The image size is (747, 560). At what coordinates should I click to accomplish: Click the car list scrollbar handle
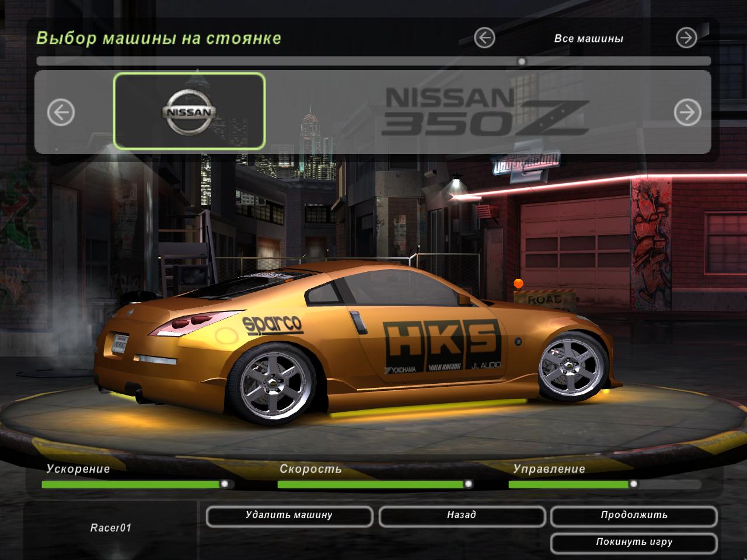pyautogui.click(x=522, y=61)
